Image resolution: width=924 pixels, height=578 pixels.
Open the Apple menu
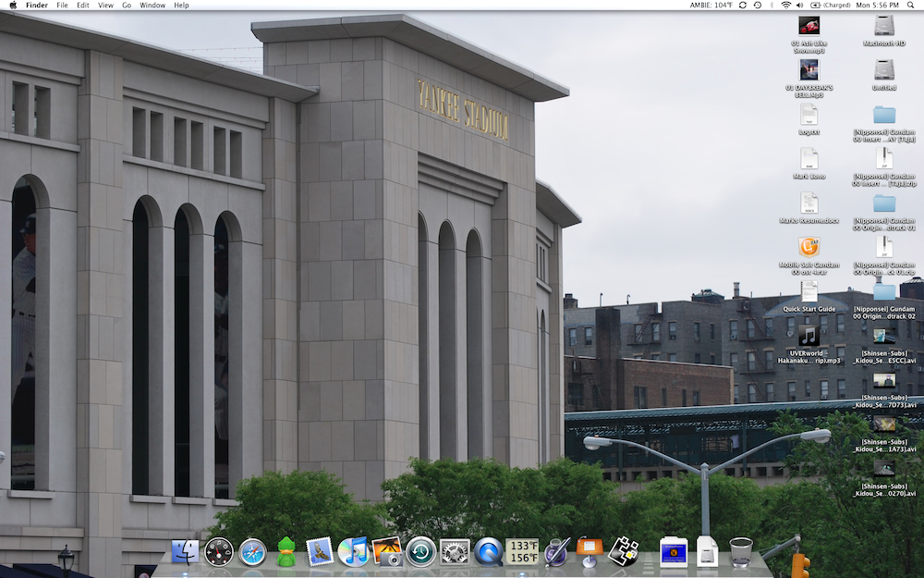[13, 5]
